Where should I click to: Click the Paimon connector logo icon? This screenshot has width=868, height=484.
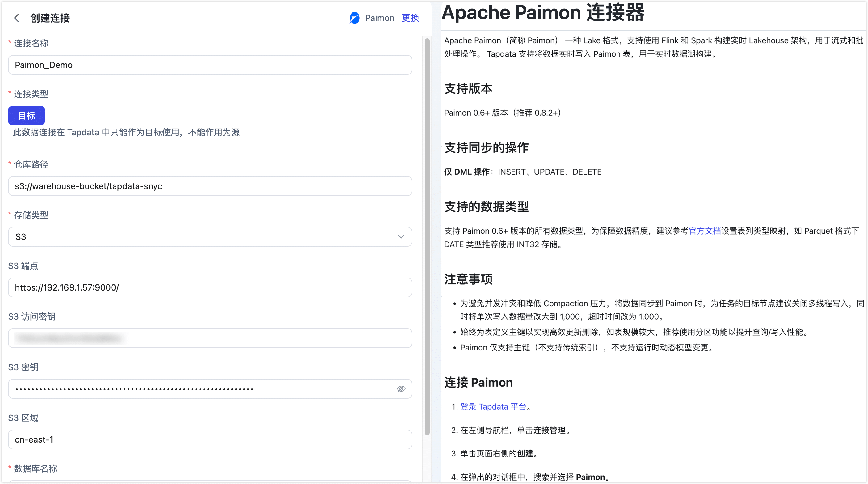pos(354,18)
